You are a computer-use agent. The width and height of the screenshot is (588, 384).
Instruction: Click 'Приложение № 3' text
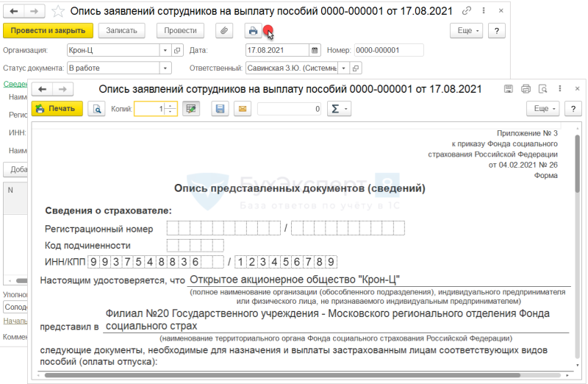(527, 133)
